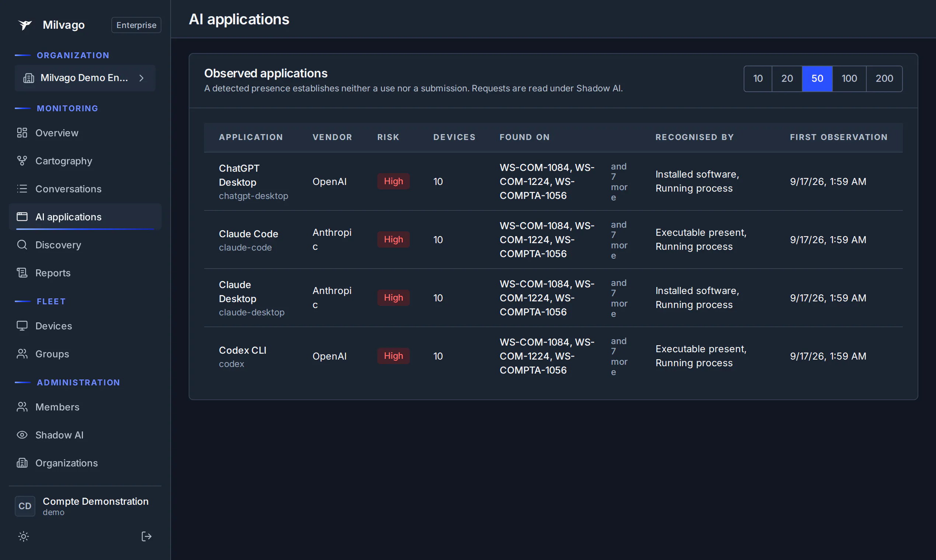The height and width of the screenshot is (560, 936).
Task: Toggle the light theme sun icon
Action: (x=24, y=536)
